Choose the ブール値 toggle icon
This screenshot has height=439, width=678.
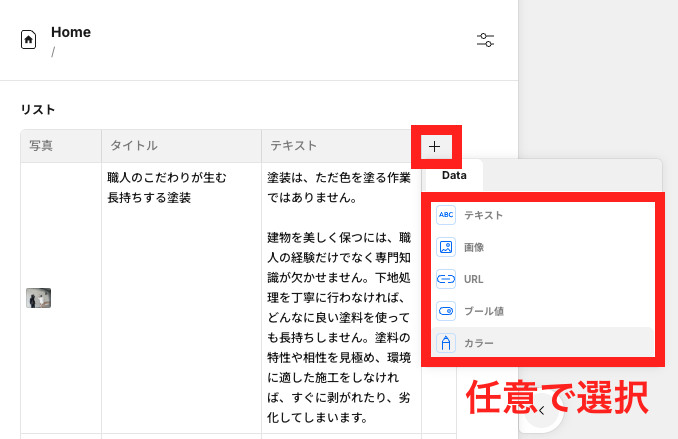(446, 311)
